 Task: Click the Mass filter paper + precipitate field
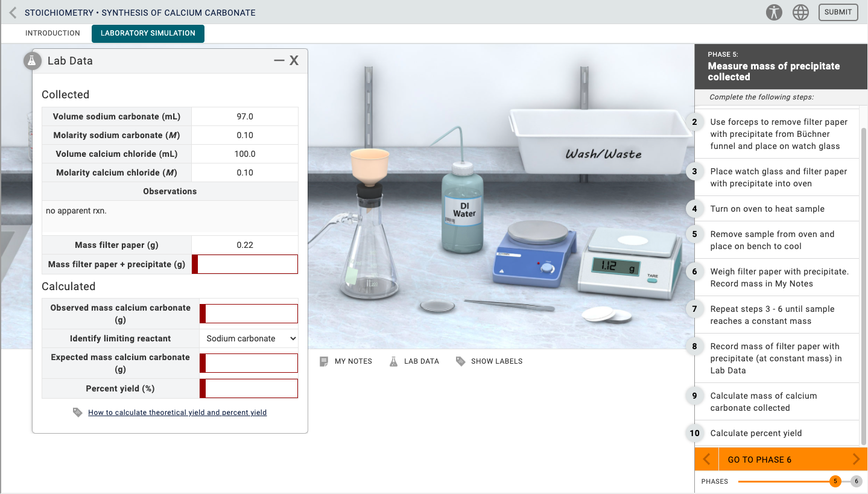pyautogui.click(x=245, y=264)
